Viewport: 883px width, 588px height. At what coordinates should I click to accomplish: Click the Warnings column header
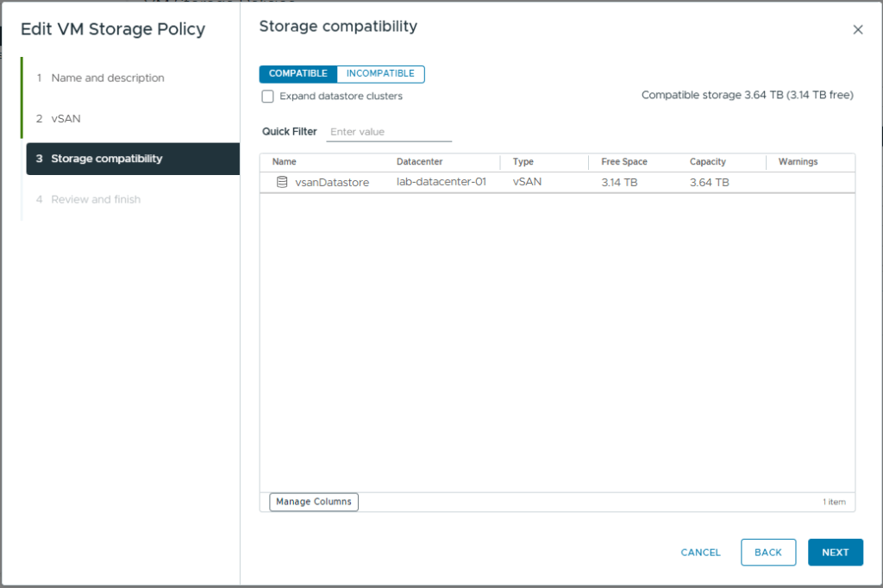click(798, 162)
